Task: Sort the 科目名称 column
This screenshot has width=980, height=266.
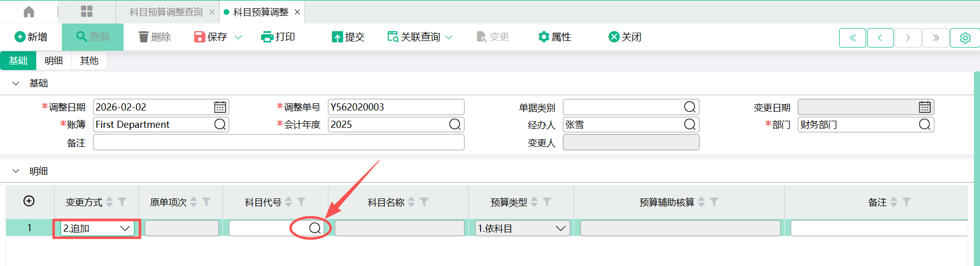Action: tap(412, 202)
